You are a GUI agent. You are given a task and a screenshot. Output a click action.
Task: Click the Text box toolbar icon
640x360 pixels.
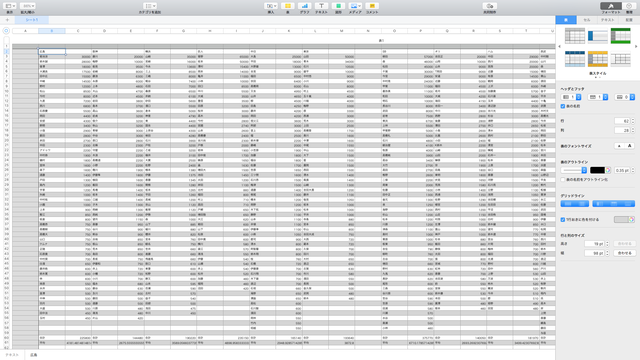click(x=321, y=6)
